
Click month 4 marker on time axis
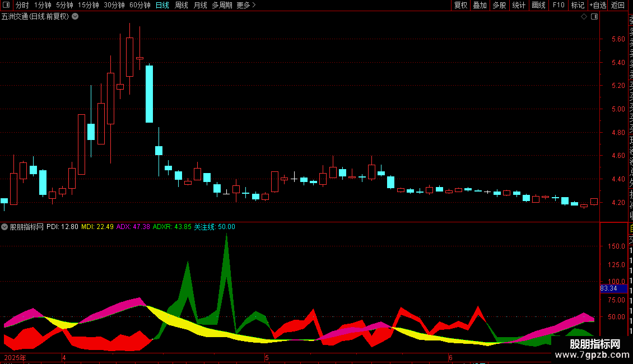(64, 357)
